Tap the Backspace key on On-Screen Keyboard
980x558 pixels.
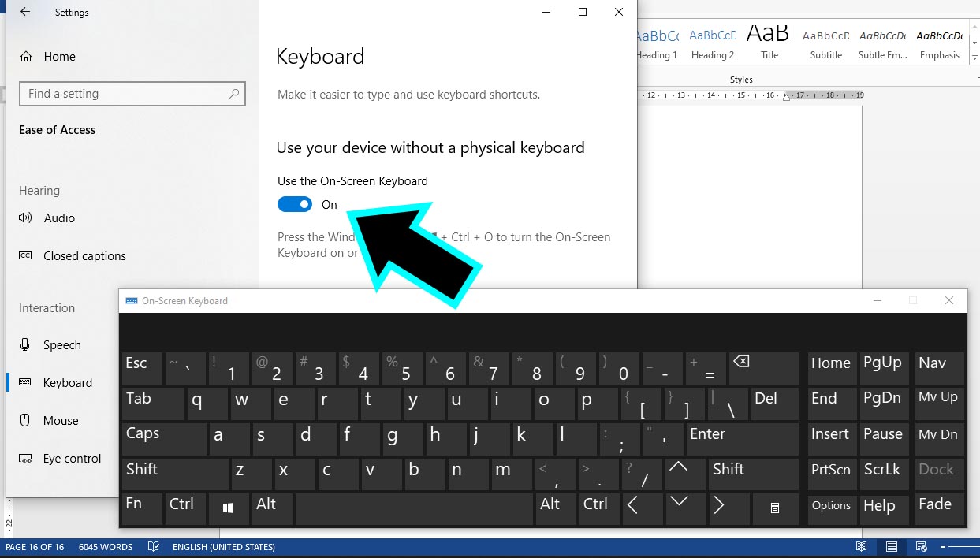[x=762, y=368]
